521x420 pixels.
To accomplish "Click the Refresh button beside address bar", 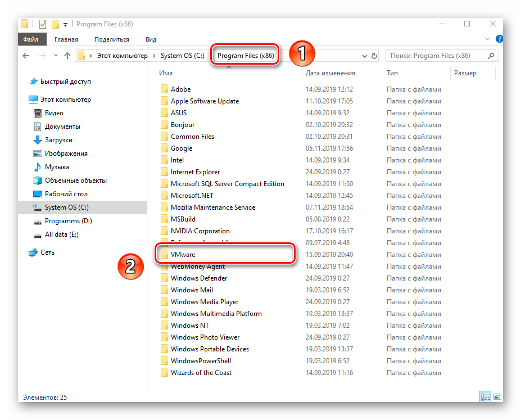I will (x=374, y=56).
